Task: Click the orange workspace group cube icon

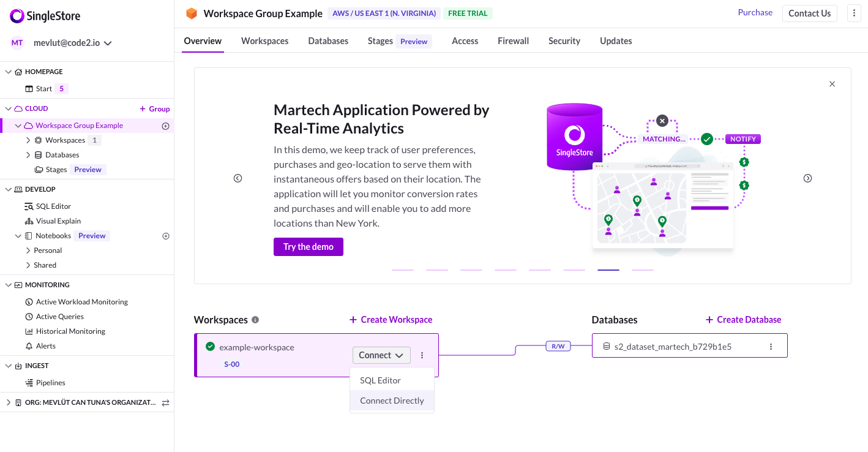Action: [x=192, y=13]
